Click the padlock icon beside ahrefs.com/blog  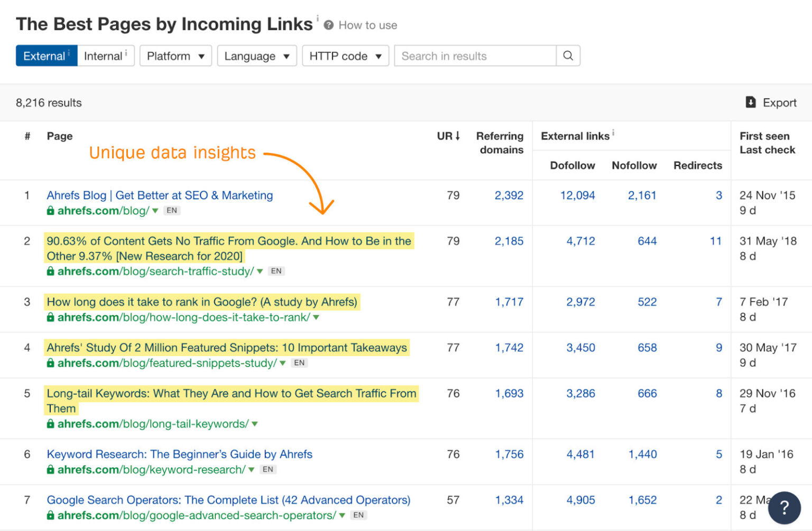(50, 210)
